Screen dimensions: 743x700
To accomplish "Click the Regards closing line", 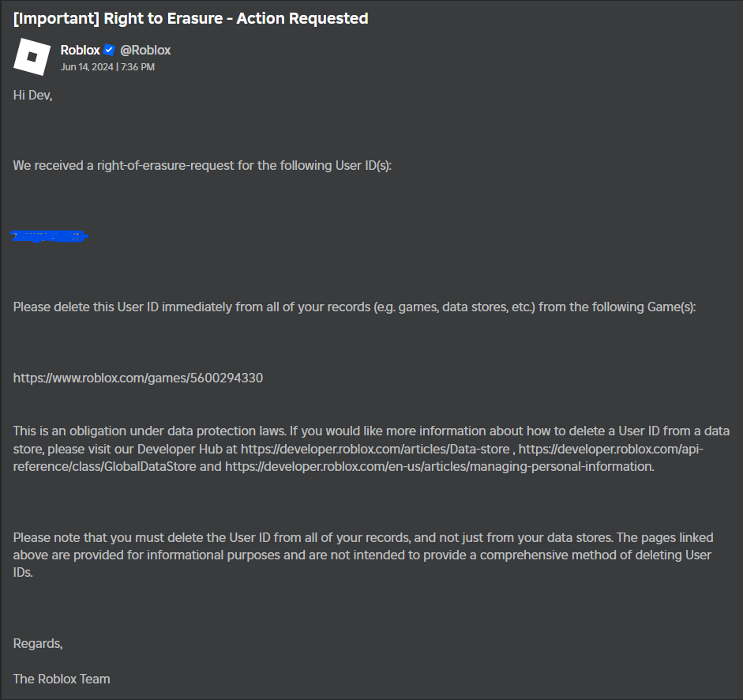I will 38,644.
